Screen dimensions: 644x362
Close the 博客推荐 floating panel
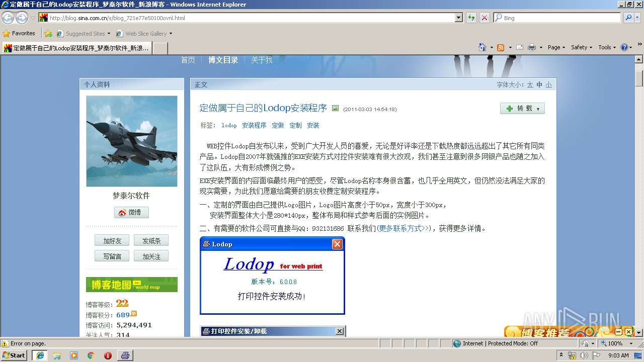pos(628,332)
